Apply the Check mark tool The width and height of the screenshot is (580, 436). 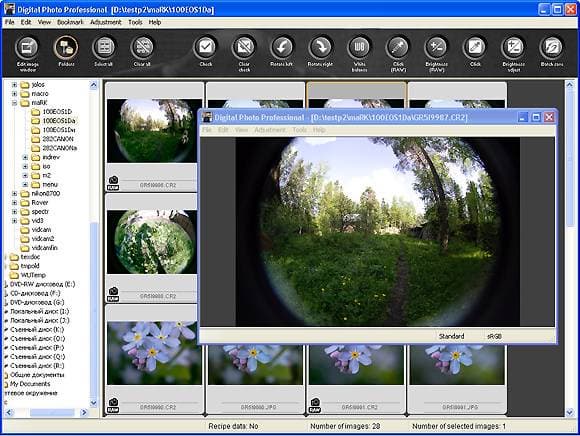(205, 48)
